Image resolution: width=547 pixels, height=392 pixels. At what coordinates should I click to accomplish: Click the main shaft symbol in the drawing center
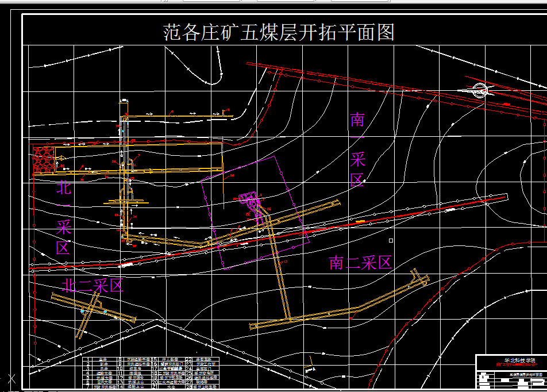(x=253, y=201)
